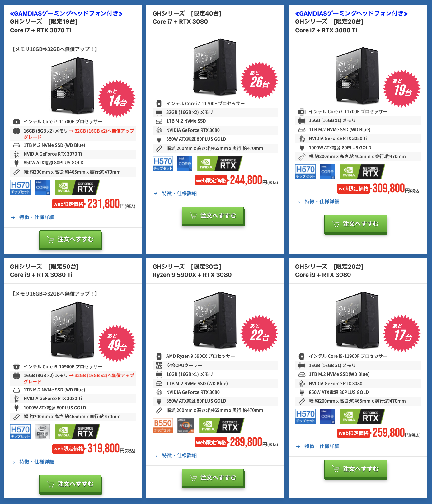
Task: Click Intel Core i7 badge on 3070 Ti card
Action: (x=42, y=187)
